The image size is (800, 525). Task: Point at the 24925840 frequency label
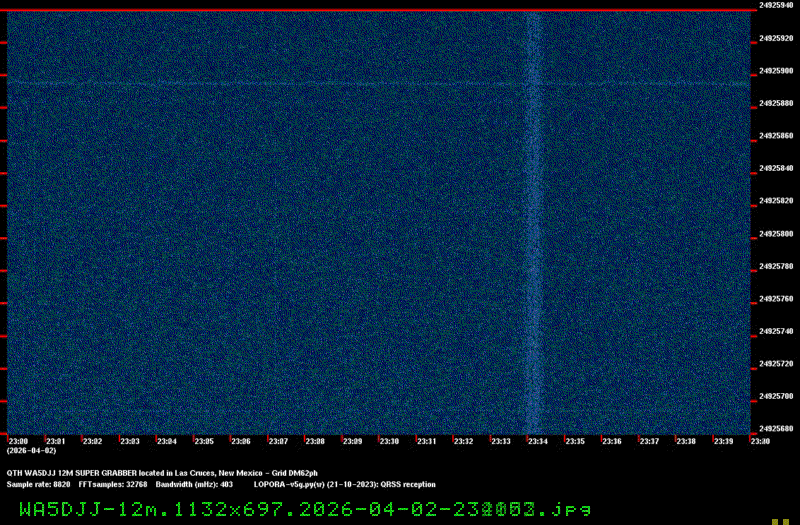click(776, 168)
